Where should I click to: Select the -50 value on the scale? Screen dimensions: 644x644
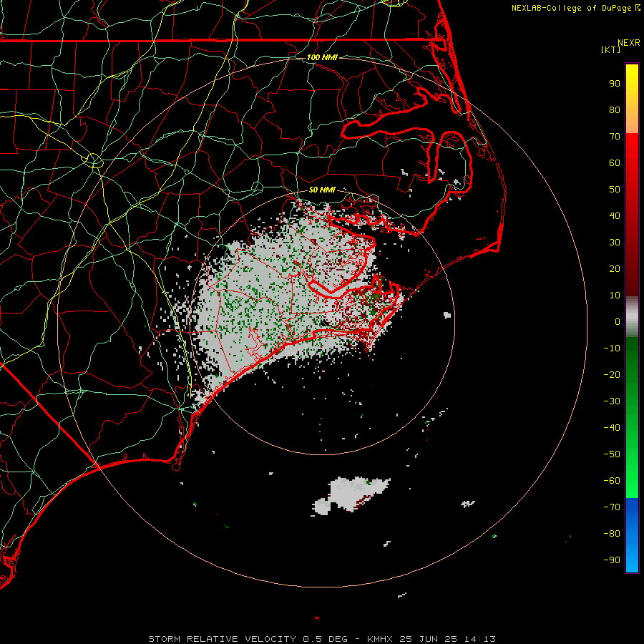point(612,454)
